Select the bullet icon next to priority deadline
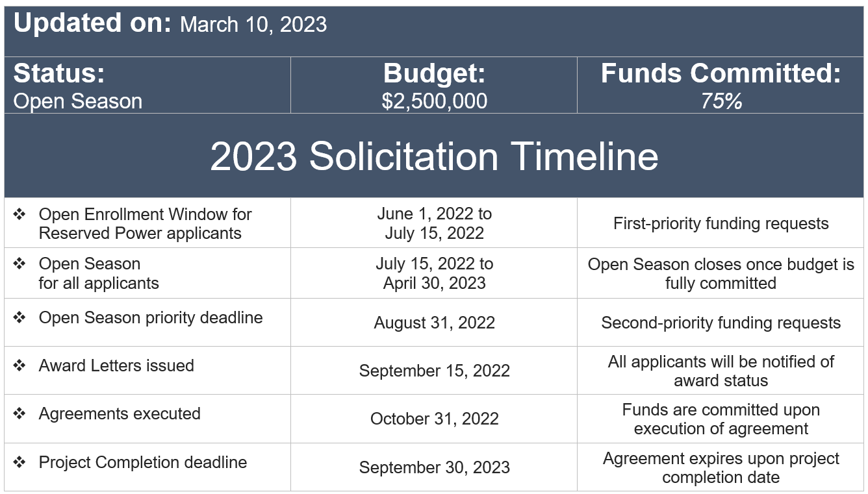 pos(19,317)
